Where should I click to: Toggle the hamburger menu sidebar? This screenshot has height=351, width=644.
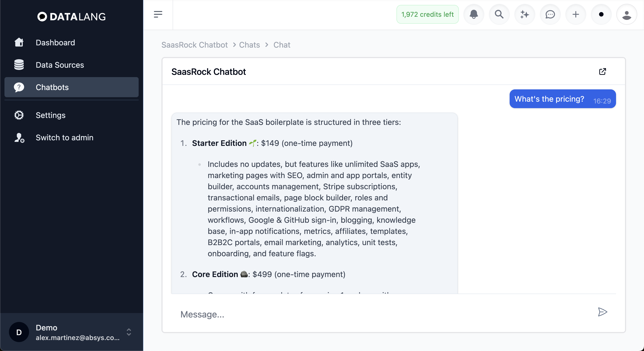point(158,14)
